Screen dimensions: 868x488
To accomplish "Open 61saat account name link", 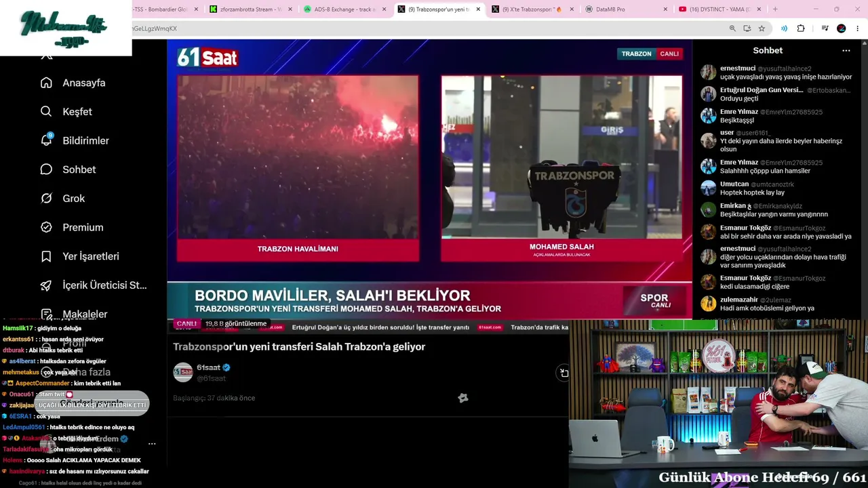I will [208, 367].
